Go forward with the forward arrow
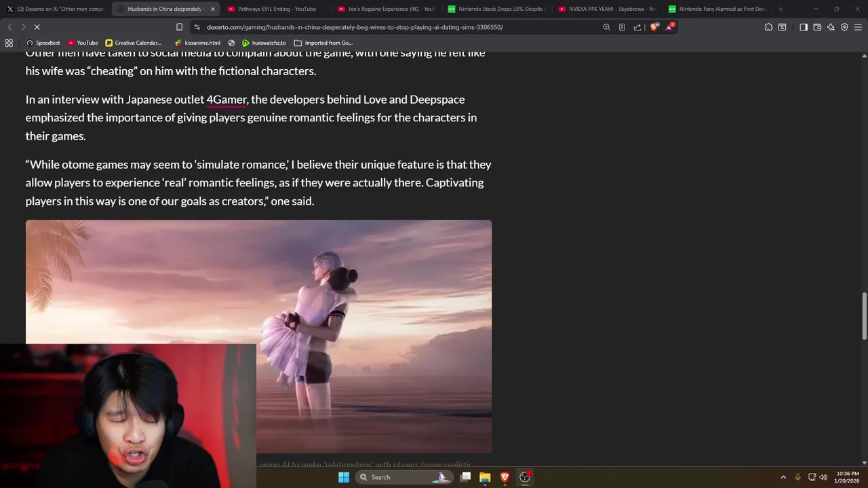This screenshot has height=488, width=868. pyautogui.click(x=23, y=27)
